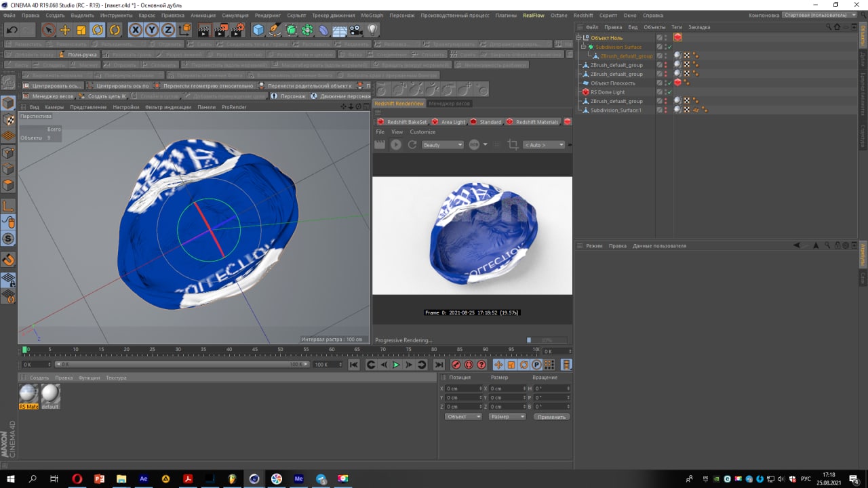Refresh the Redshift RenderView
Viewport: 868px width, 488px height.
[x=412, y=144]
